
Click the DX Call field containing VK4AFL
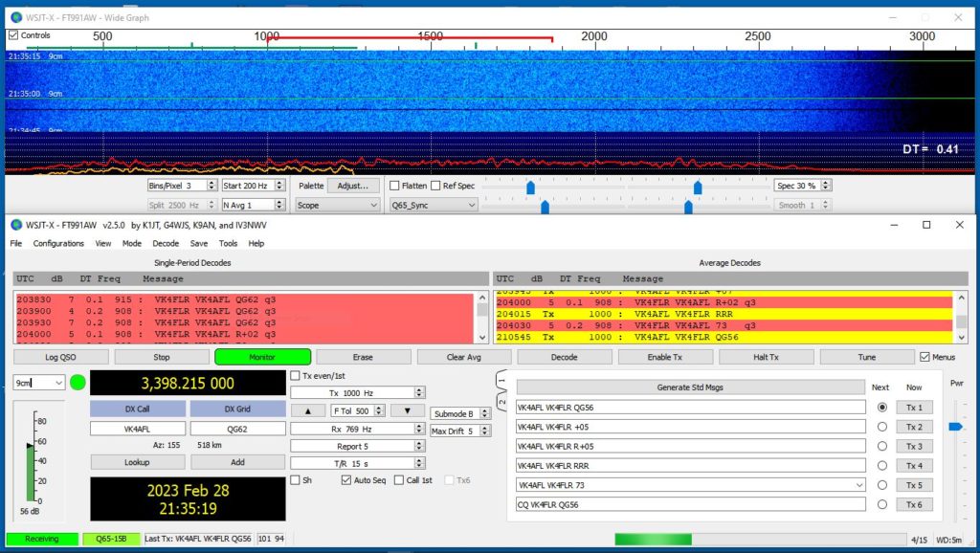point(138,429)
